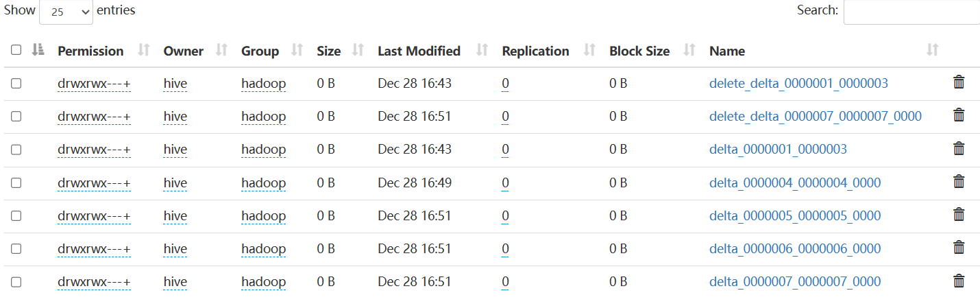This screenshot has height=306, width=980.
Task: Sort by Block Size column header
Action: (x=639, y=51)
